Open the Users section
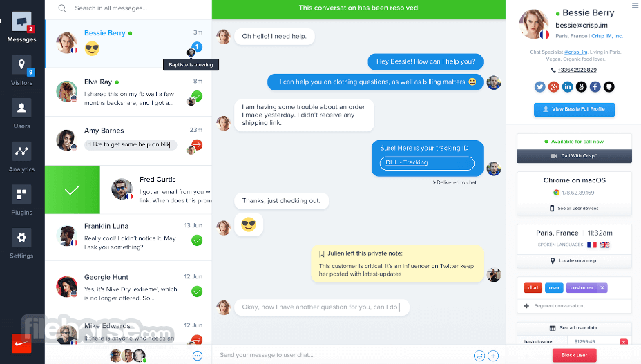This screenshot has width=641, height=364. [21, 108]
